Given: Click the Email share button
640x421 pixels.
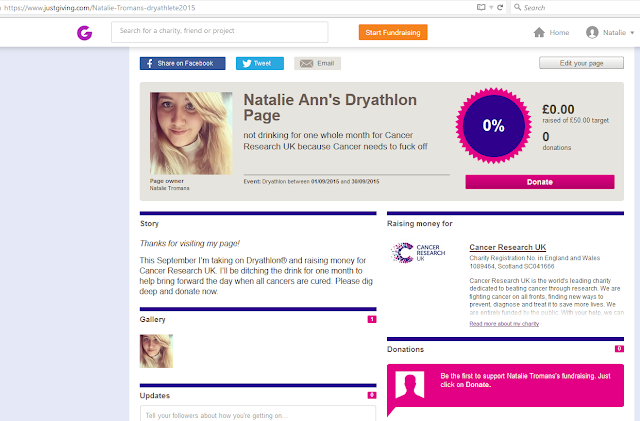Looking at the screenshot, I should tap(318, 63).
